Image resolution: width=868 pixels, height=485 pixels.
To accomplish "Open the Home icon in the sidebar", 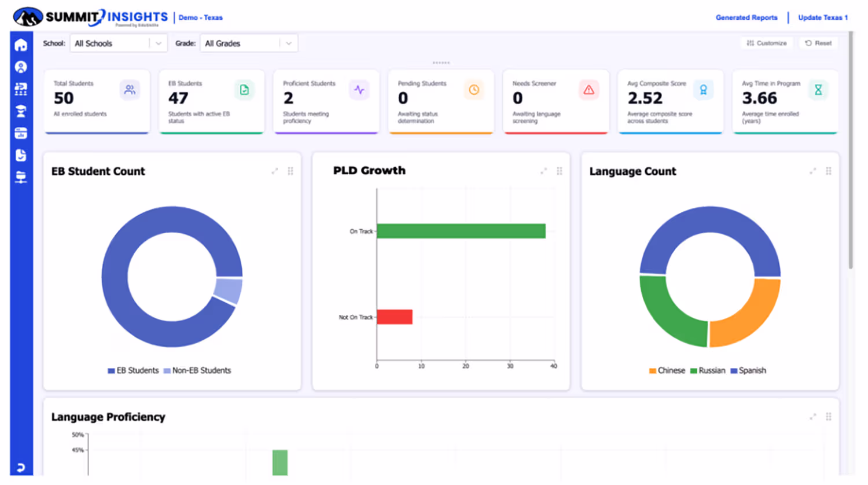I will (x=21, y=45).
